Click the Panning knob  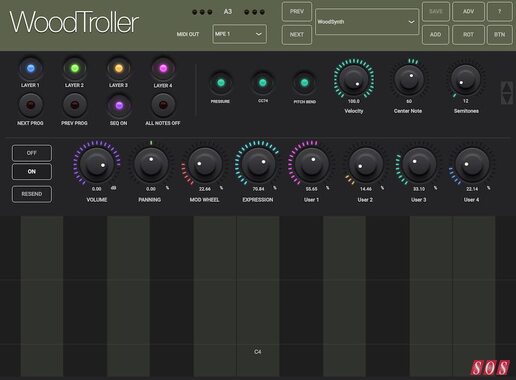coord(150,165)
